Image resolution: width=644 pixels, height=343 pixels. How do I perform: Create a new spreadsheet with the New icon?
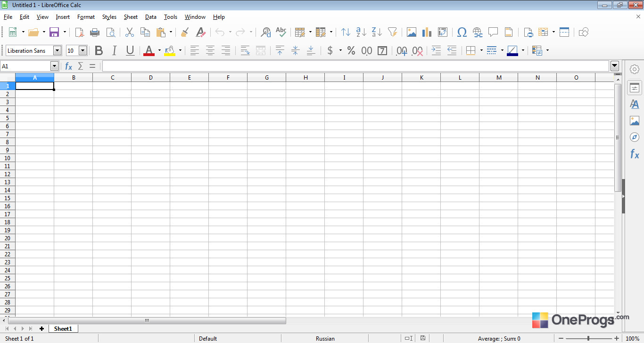[x=13, y=32]
